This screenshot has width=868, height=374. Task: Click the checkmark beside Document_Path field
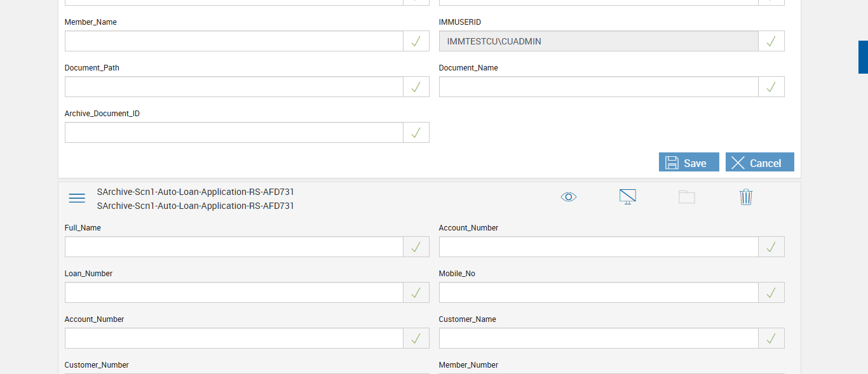pos(416,87)
